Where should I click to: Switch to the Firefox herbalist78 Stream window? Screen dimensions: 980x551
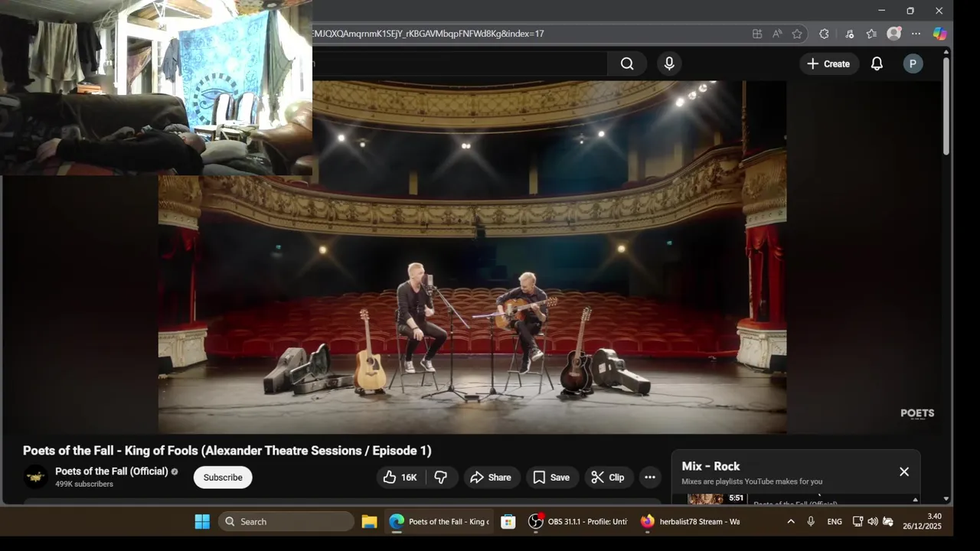691,522
